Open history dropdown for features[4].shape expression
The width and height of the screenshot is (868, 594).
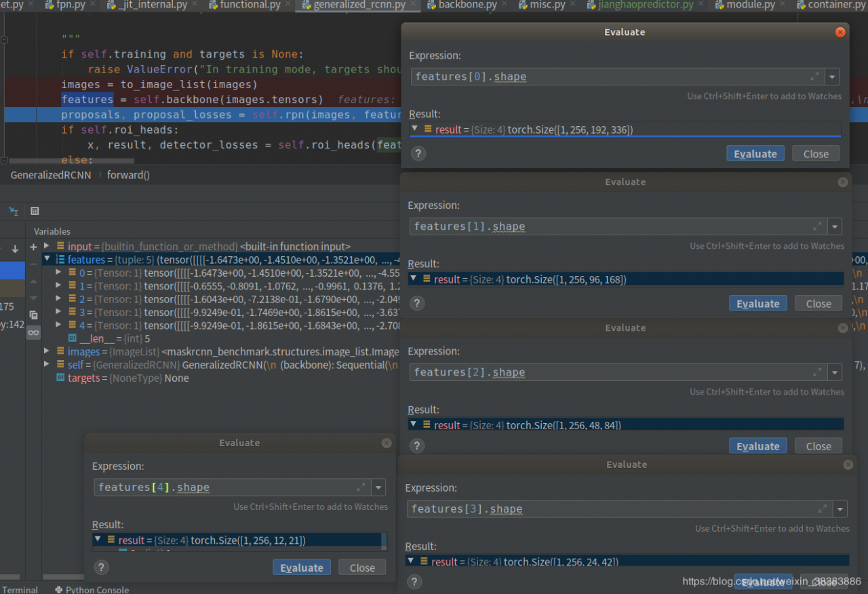379,487
